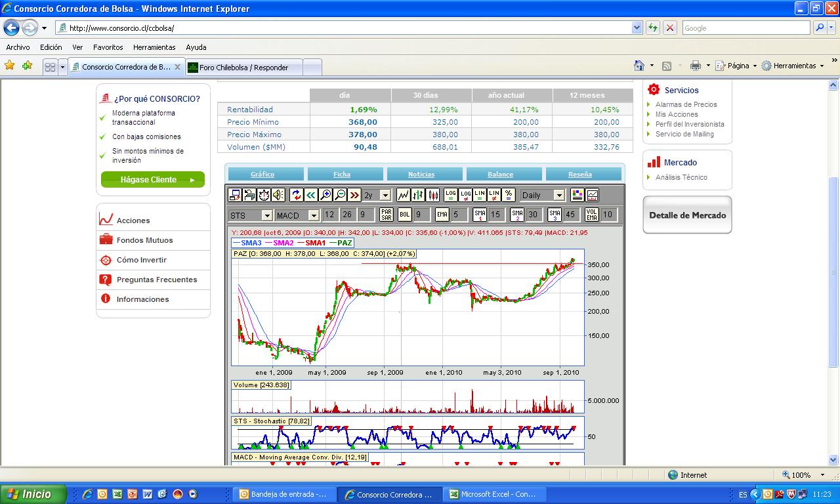The width and height of the screenshot is (840, 504).
Task: Click the Hágase Cliente button
Action: (x=152, y=180)
